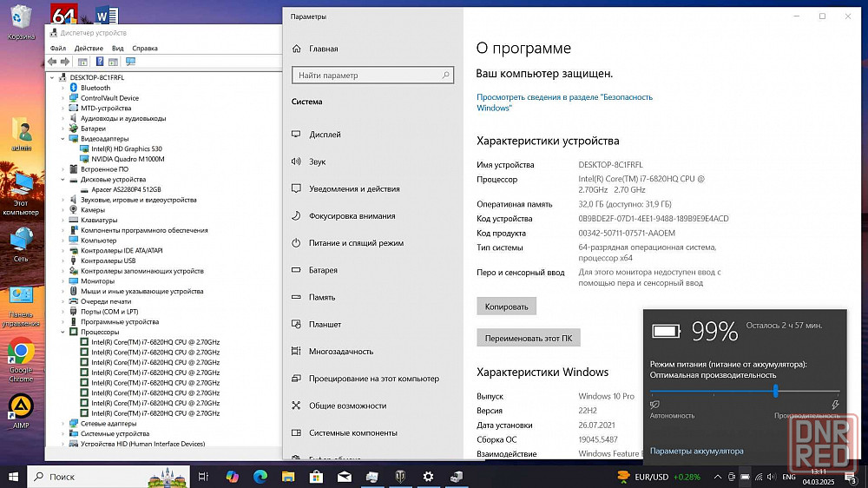Click Переименовать этот ПК button
Viewport: 868px width, 488px height.
[x=529, y=338]
